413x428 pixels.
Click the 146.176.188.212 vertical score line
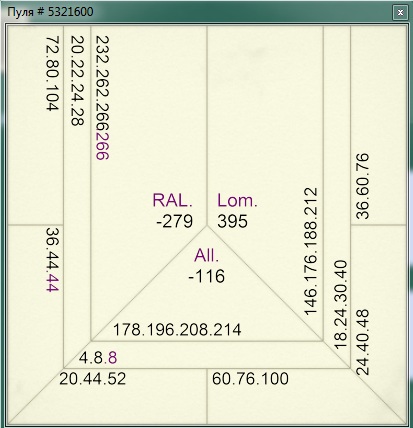point(311,251)
